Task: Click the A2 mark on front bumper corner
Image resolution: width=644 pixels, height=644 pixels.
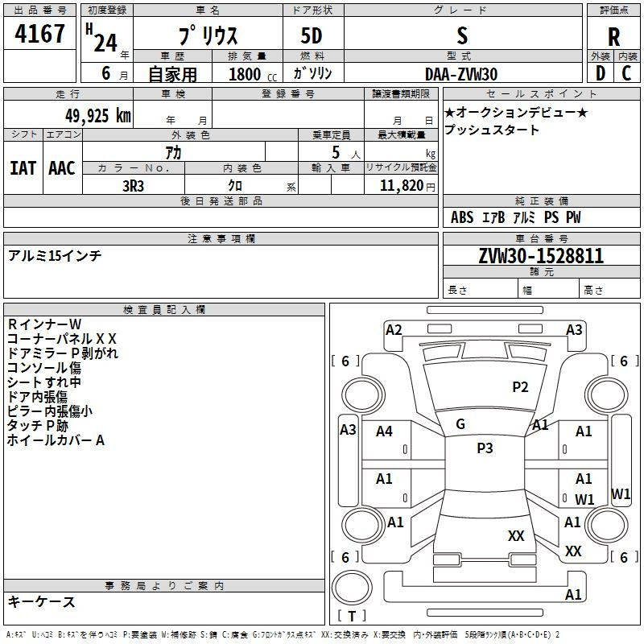Action: tap(394, 329)
